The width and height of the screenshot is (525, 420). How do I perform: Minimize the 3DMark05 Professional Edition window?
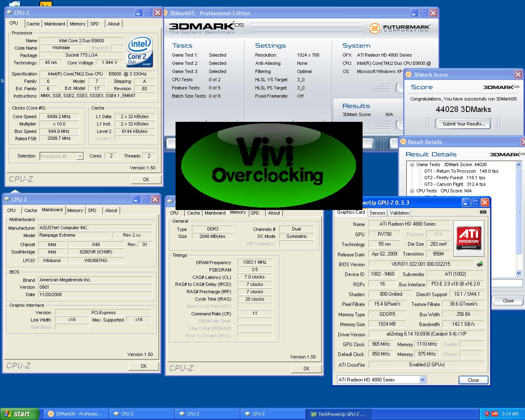click(415, 13)
